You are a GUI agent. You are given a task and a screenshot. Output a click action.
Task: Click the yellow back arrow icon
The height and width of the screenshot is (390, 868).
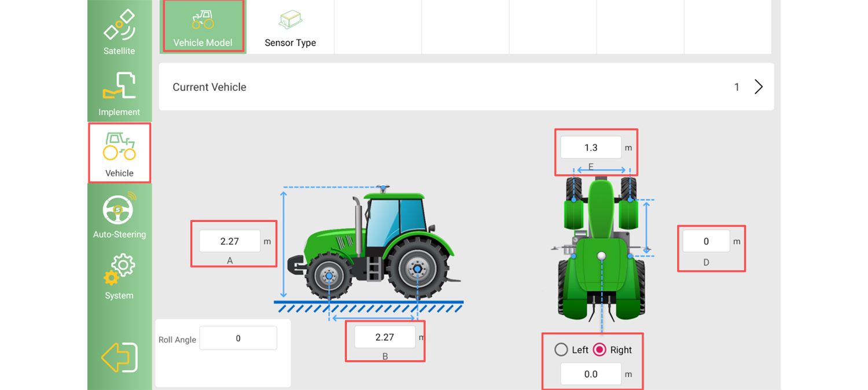(x=119, y=357)
